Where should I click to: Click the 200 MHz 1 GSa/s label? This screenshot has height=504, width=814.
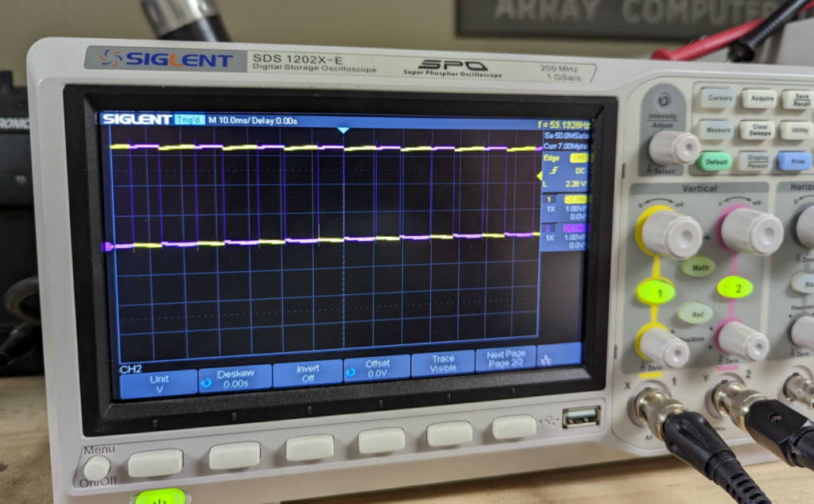560,72
